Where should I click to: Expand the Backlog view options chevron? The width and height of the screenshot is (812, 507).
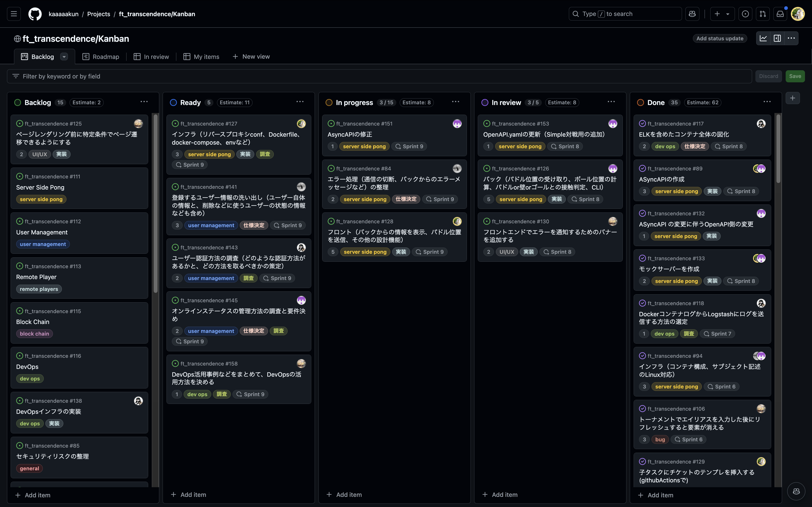click(x=64, y=56)
